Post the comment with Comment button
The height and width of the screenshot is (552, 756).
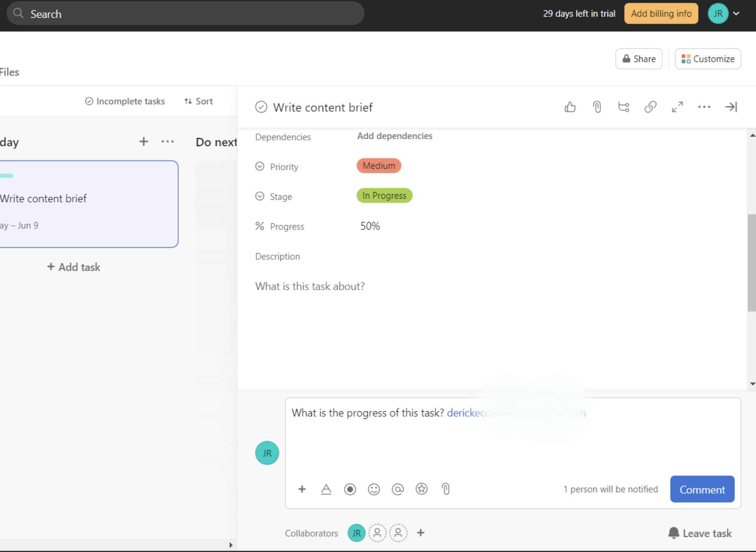pos(702,489)
